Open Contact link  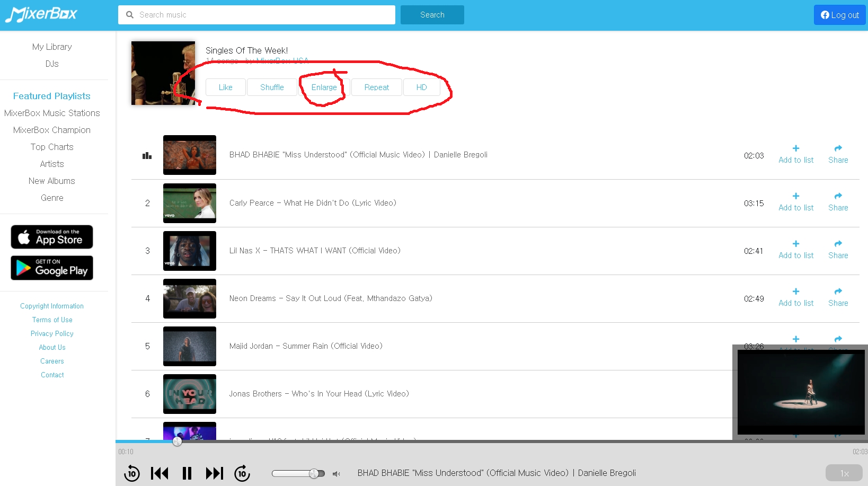52,375
